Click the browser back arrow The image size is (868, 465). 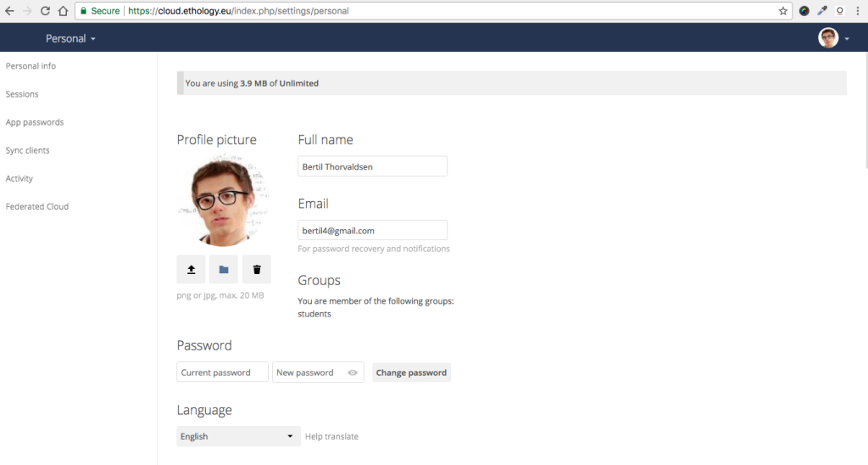[x=9, y=10]
